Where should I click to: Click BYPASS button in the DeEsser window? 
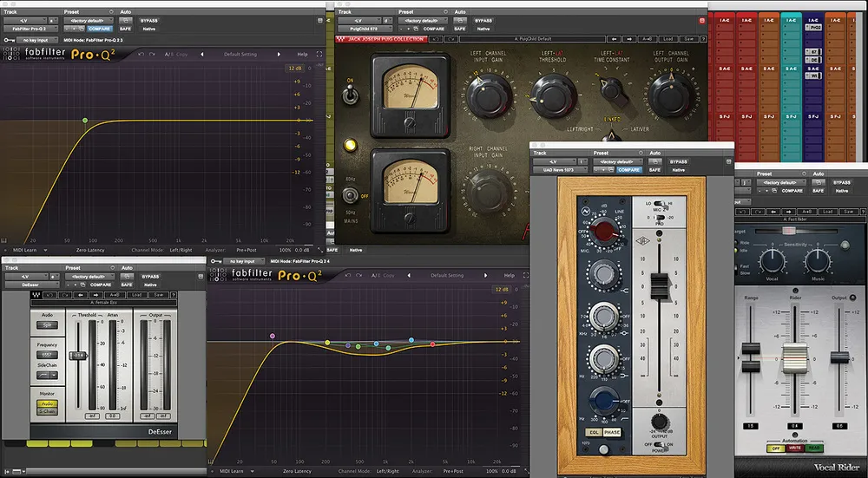(x=150, y=277)
